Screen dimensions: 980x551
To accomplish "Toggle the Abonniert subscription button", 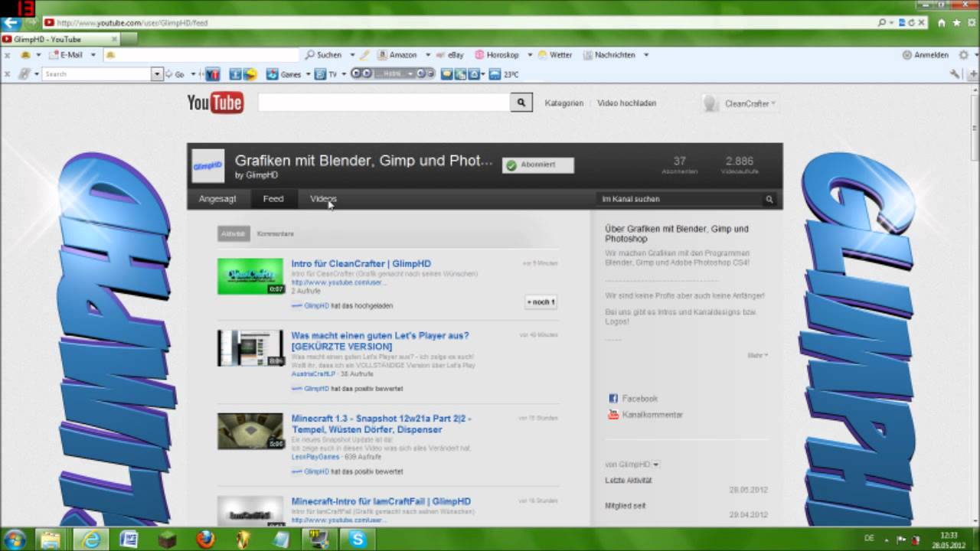I will coord(538,165).
